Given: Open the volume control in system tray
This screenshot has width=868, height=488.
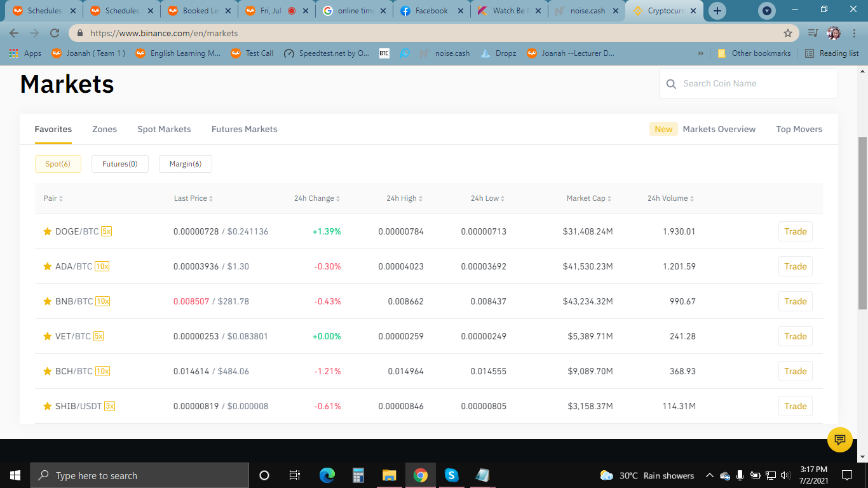Looking at the screenshot, I should (785, 475).
